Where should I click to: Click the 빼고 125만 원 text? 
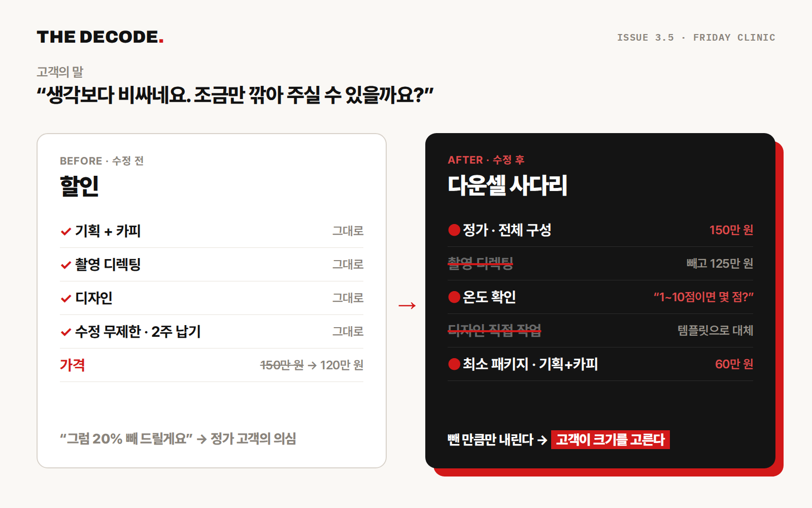(720, 264)
